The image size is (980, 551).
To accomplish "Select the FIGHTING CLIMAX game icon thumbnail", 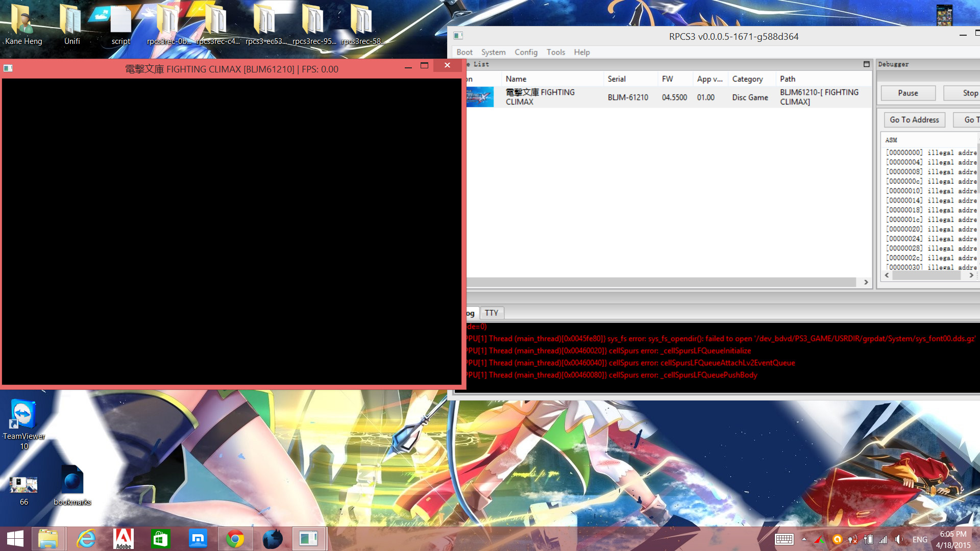I will pyautogui.click(x=480, y=97).
